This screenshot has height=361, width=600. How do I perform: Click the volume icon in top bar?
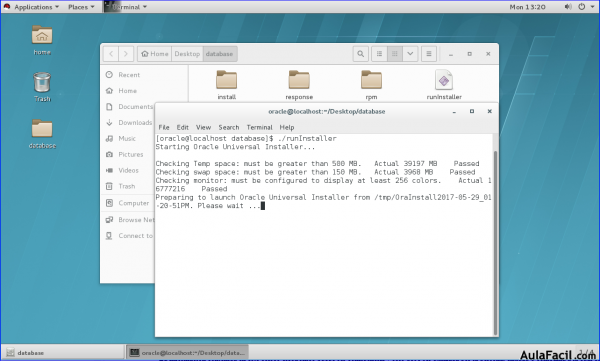tap(568, 7)
